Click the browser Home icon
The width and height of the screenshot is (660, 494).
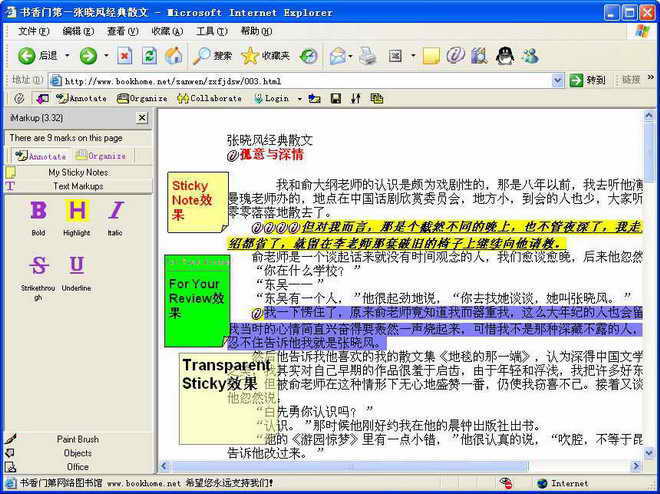pyautogui.click(x=174, y=55)
